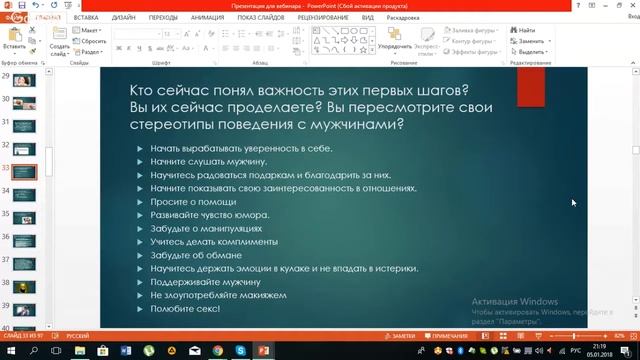Select the five-point star shape
This screenshot has height=360, width=640.
click(363, 50)
